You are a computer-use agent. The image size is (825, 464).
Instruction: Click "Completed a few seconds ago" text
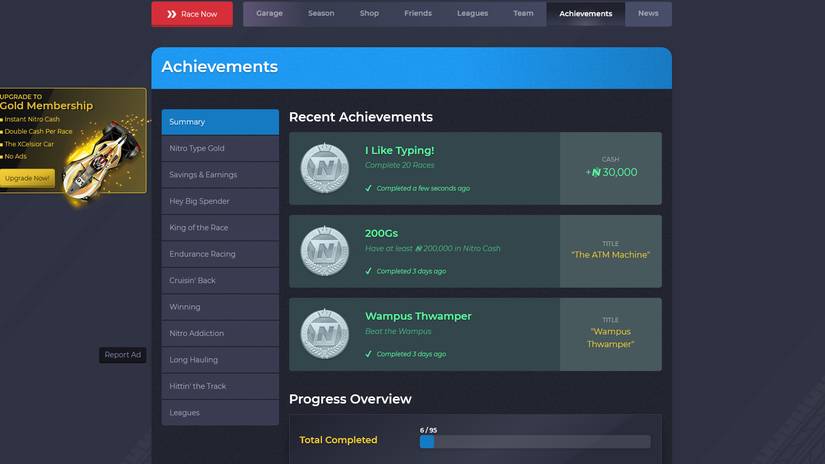(x=423, y=188)
